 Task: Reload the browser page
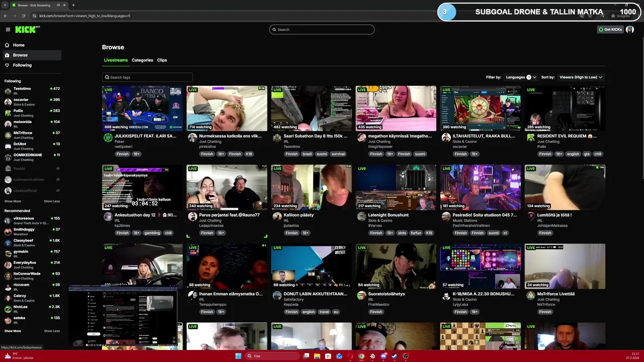23,16
